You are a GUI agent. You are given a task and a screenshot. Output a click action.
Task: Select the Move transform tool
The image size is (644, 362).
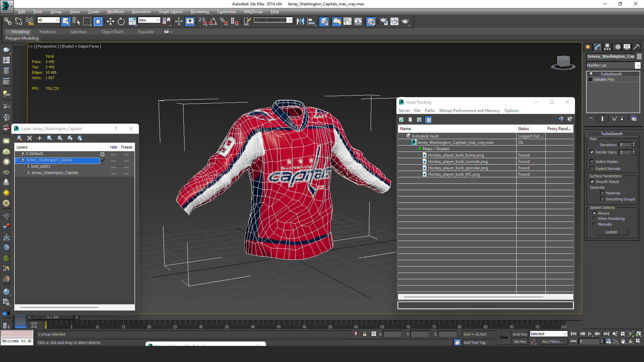click(110, 21)
